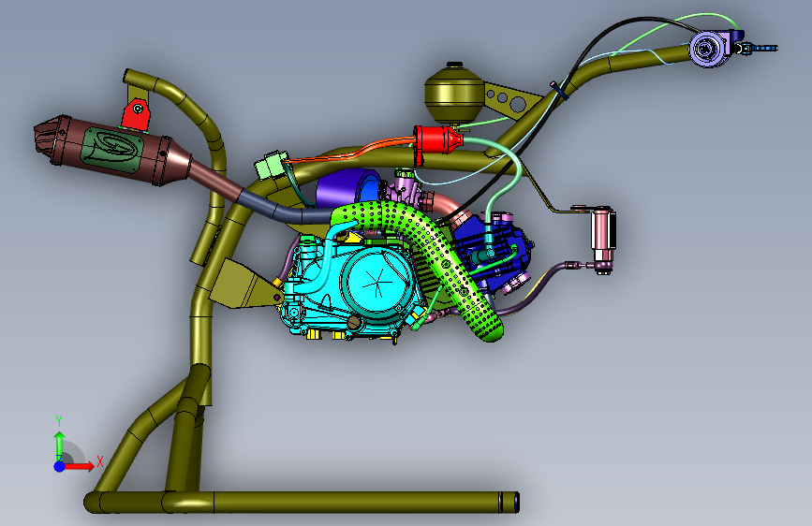Click the green Y axis arrow of the triad
The width and height of the screenshot is (812, 526).
(x=60, y=445)
